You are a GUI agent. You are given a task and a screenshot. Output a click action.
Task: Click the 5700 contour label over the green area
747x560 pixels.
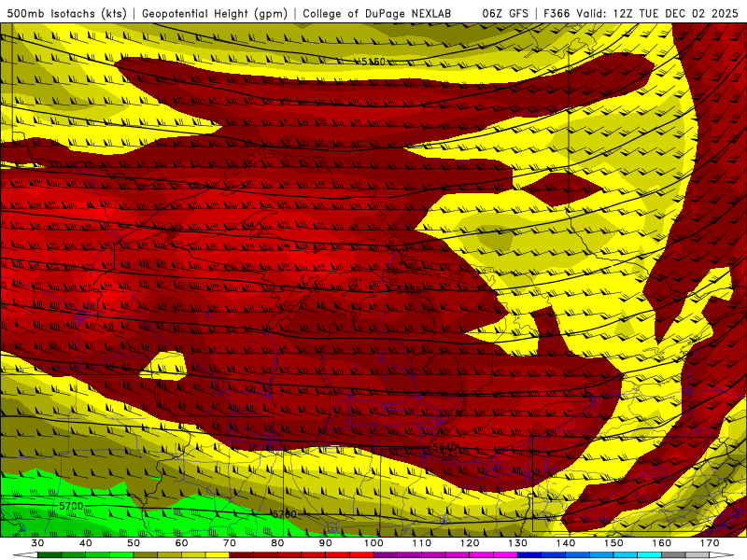tap(71, 506)
